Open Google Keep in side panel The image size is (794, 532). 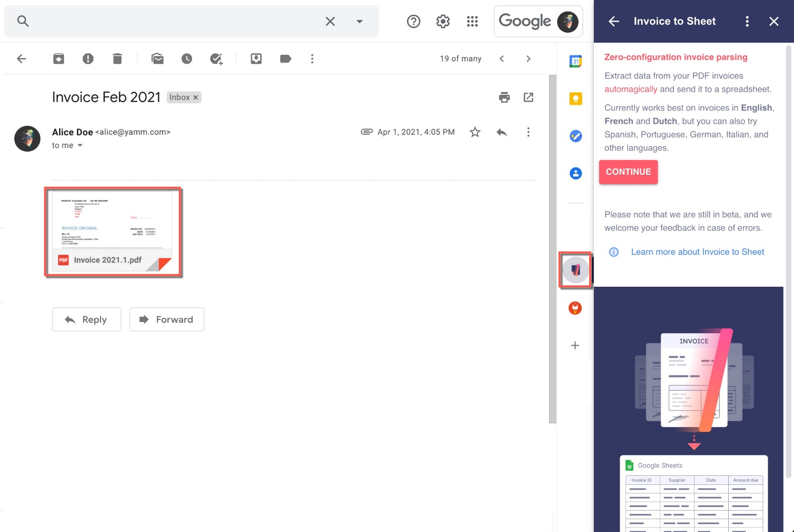576,99
